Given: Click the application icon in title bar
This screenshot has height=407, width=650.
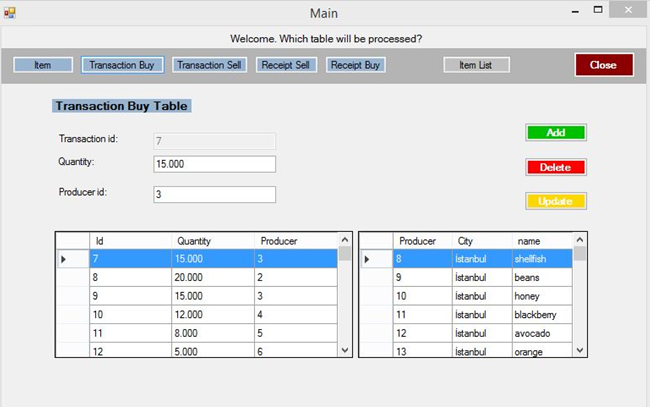Looking at the screenshot, I should coord(10,13).
